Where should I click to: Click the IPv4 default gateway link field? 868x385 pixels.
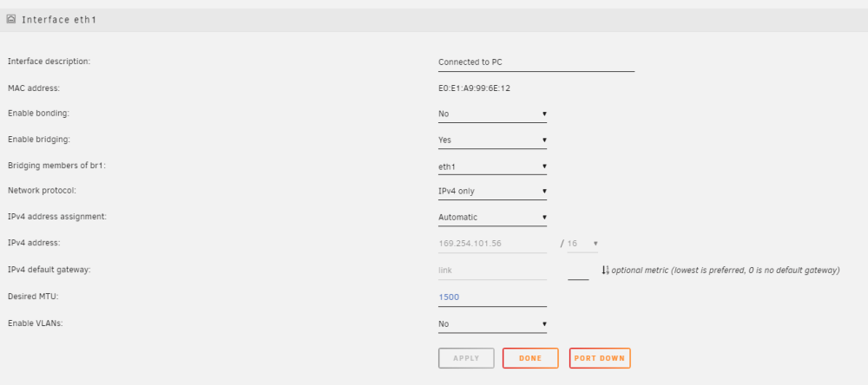[x=492, y=271]
